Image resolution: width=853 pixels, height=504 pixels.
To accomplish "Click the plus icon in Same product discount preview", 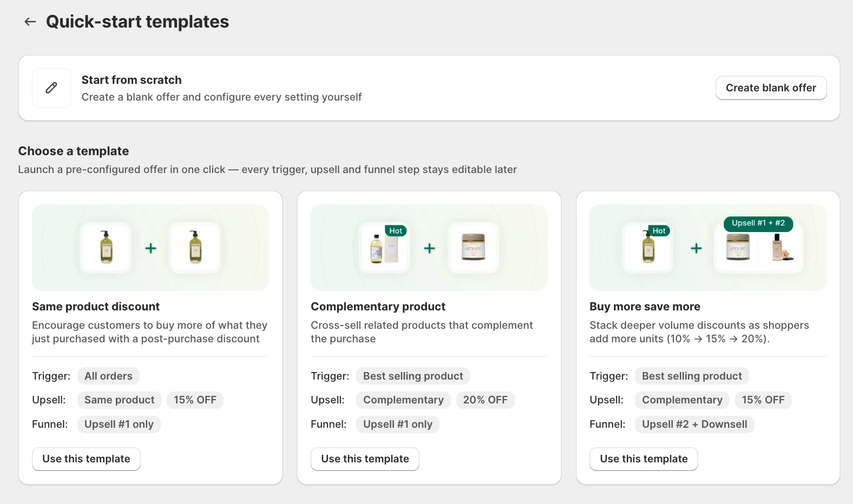I will 150,248.
